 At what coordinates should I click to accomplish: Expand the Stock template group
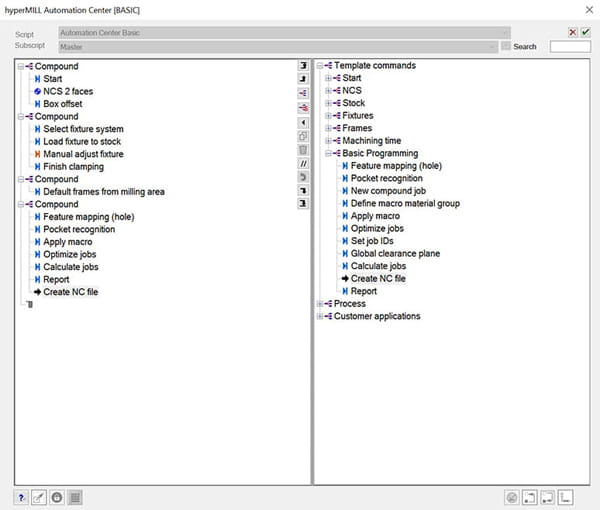[328, 103]
